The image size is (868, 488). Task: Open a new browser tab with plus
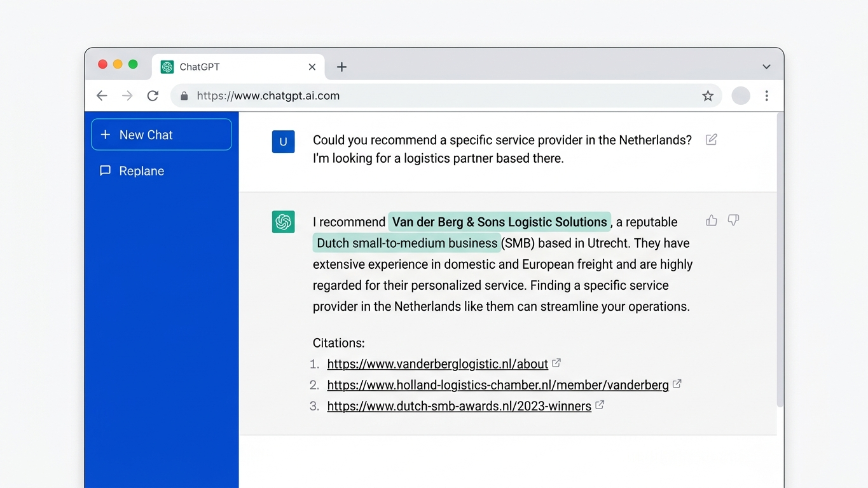pos(341,67)
